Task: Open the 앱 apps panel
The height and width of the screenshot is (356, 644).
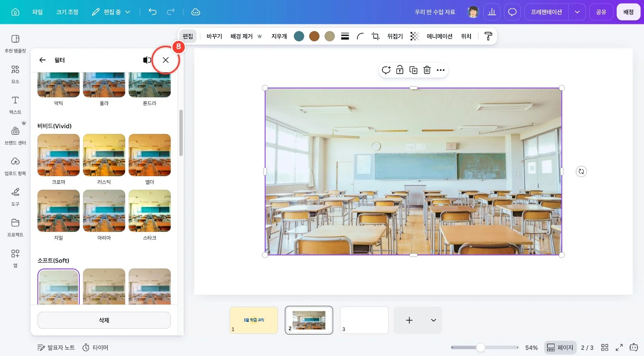Action: click(x=15, y=258)
